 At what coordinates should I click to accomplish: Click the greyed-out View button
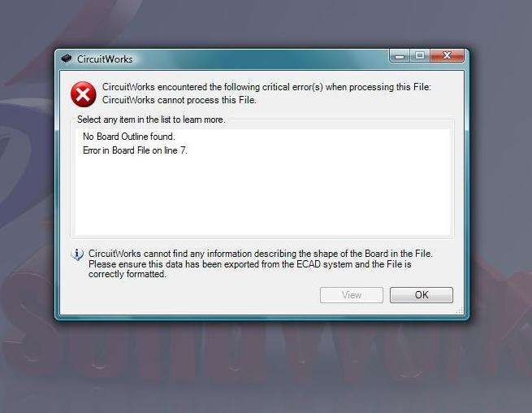coord(352,295)
